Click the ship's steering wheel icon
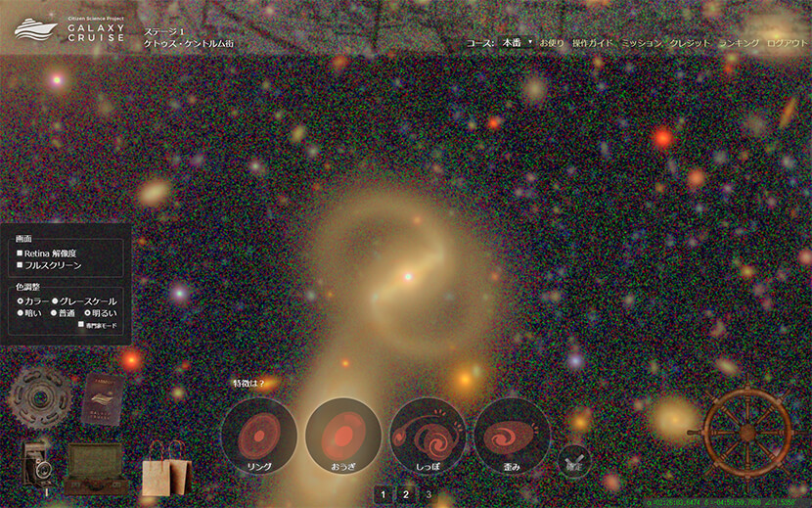This screenshot has width=812, height=508. 747,432
